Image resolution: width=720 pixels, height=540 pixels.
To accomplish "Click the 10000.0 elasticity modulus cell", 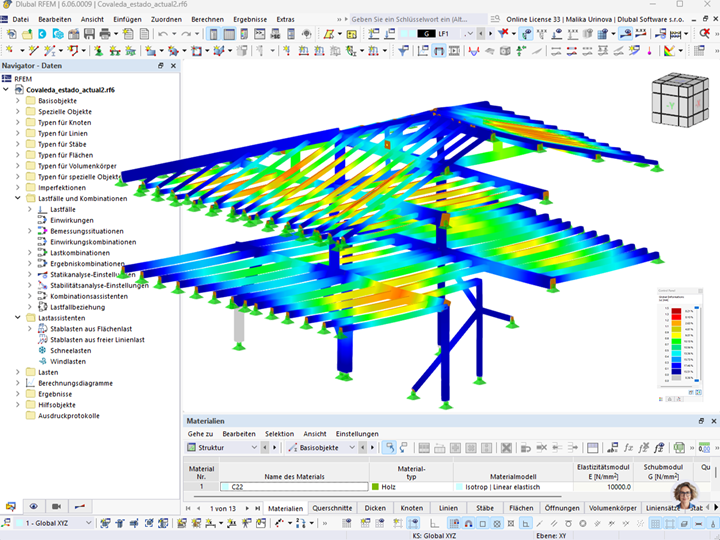I will click(603, 487).
